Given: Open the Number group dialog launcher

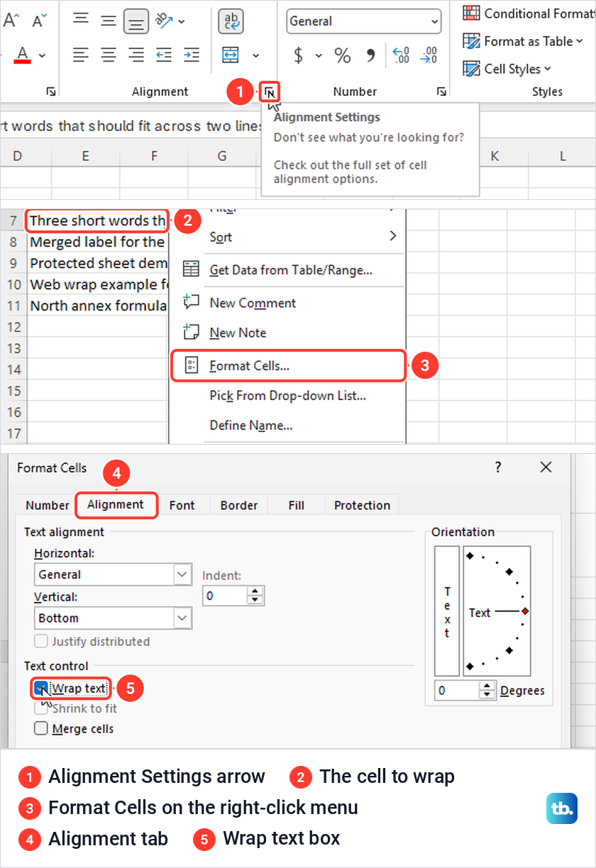Looking at the screenshot, I should coord(441,91).
